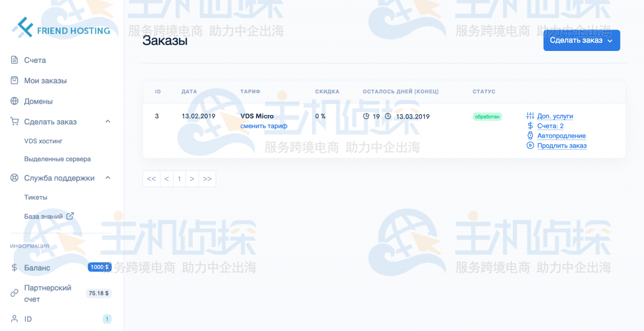Open VDS хостинг submenu item
This screenshot has width=644, height=331.
click(x=43, y=141)
